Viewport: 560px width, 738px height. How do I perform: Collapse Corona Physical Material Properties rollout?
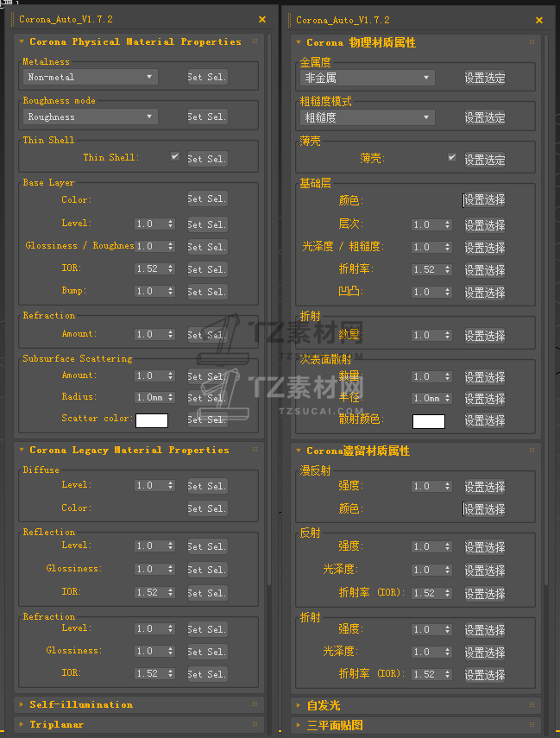point(22,42)
